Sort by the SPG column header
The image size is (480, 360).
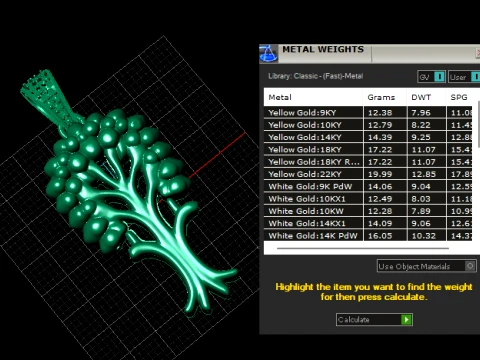tap(459, 97)
